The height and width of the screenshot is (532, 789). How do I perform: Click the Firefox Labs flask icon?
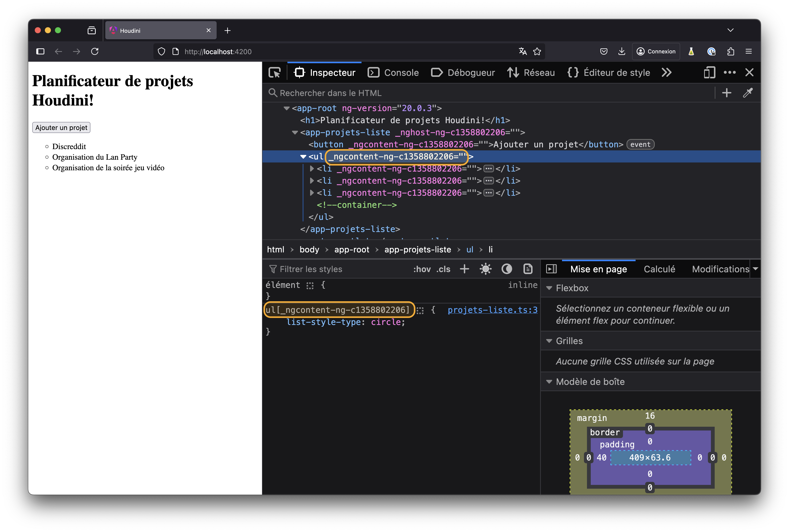pyautogui.click(x=691, y=51)
